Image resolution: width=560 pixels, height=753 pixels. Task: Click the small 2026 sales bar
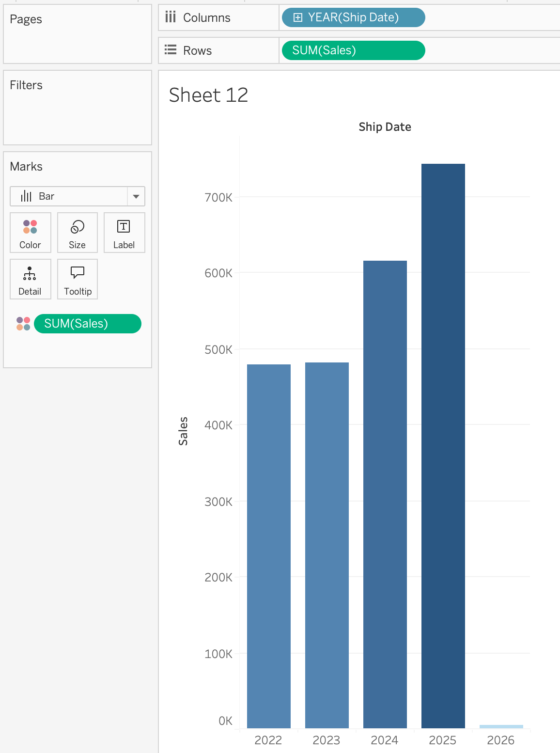(501, 726)
